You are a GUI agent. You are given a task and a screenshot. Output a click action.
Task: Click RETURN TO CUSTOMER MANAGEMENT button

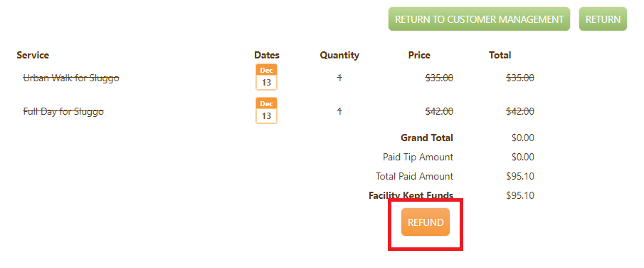pyautogui.click(x=480, y=19)
